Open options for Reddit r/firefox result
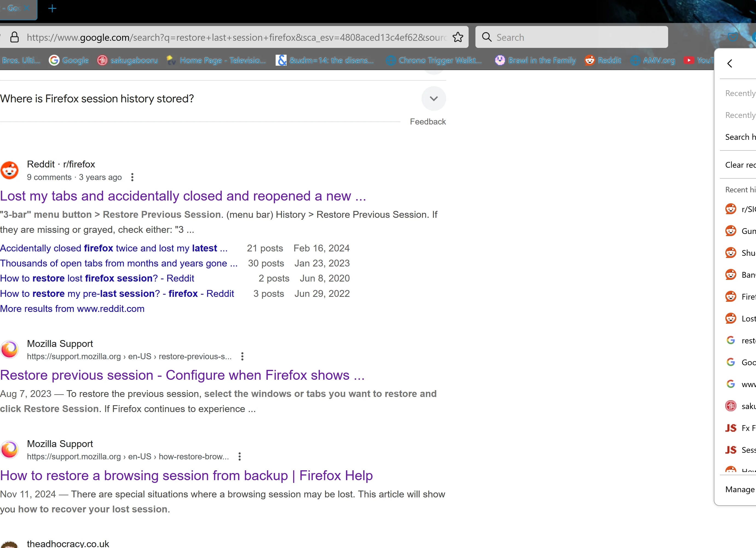Image resolution: width=756 pixels, height=548 pixels. [132, 177]
